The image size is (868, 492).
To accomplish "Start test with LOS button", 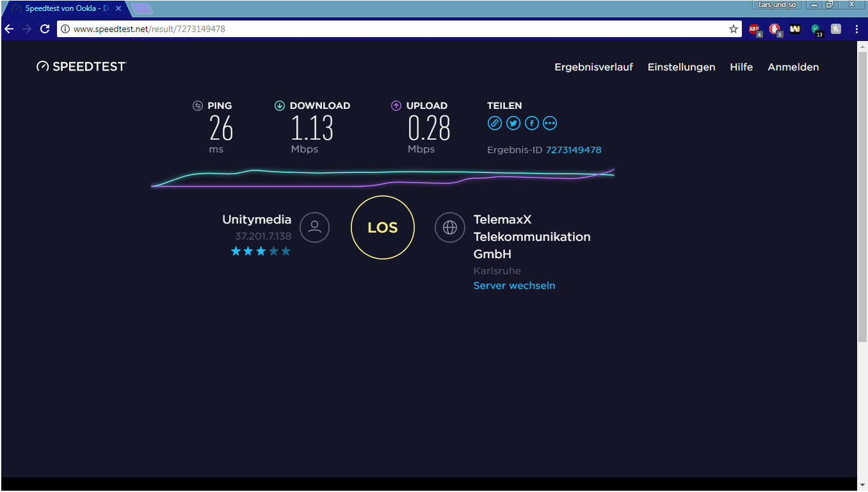I will click(383, 227).
